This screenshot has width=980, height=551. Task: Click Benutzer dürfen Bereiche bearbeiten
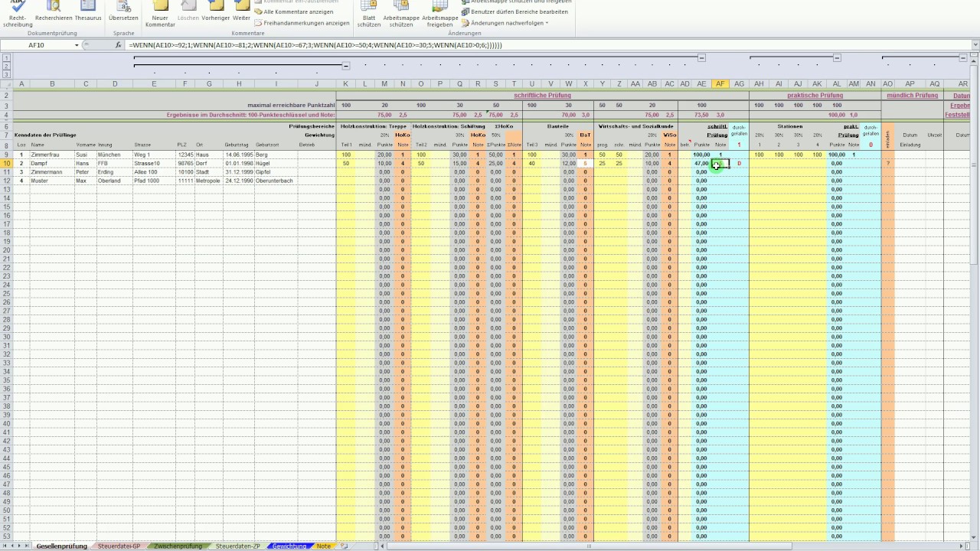pyautogui.click(x=519, y=11)
